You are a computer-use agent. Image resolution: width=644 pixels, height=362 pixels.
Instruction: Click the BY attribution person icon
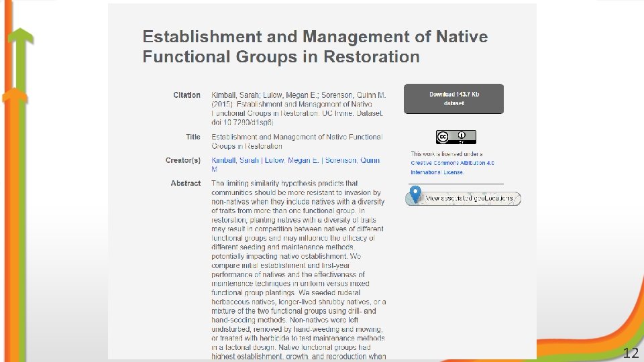[x=462, y=136]
